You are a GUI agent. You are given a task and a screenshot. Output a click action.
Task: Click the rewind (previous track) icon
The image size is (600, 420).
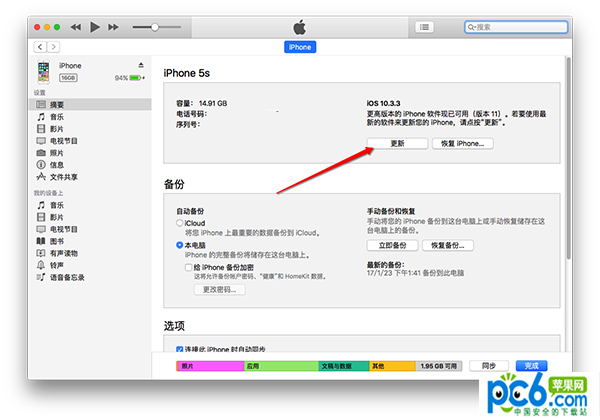tap(77, 26)
